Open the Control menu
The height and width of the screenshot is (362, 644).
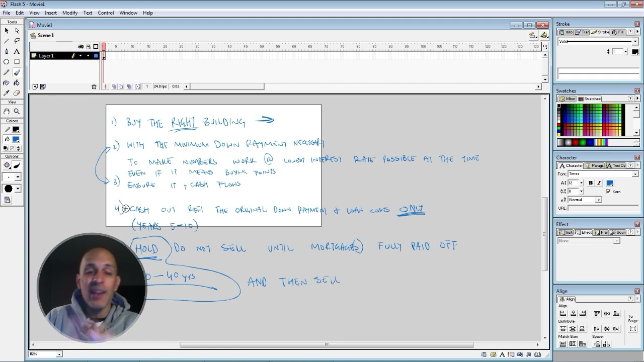(106, 13)
